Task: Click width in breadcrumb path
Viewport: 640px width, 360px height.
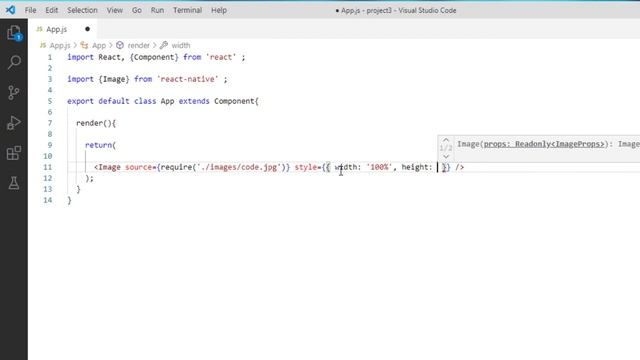Action: 181,45
